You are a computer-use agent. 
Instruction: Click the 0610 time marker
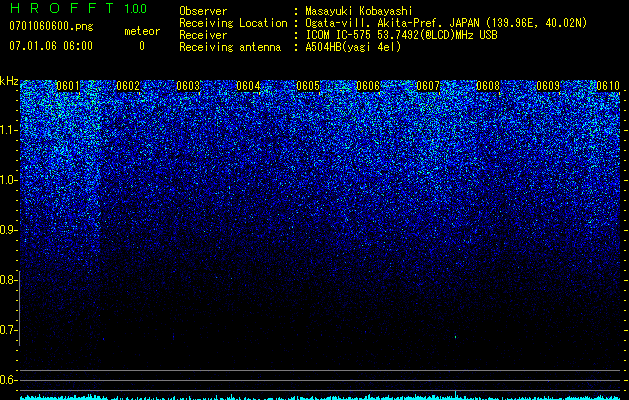coord(608,86)
